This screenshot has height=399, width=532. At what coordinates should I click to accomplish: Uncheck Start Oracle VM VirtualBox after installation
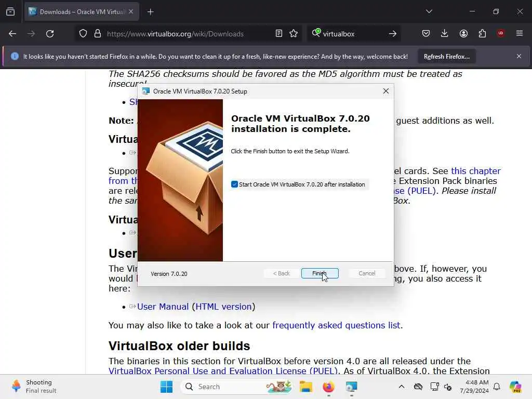[234, 184]
